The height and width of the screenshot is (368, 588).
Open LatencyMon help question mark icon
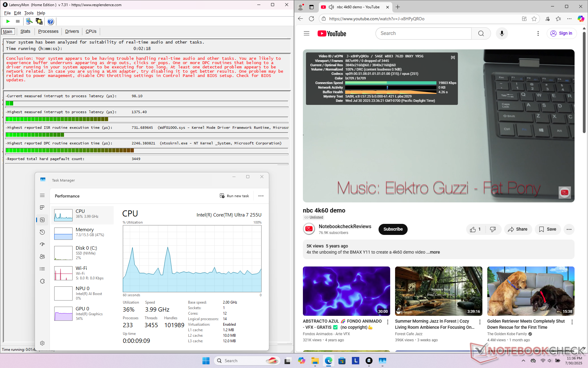coord(51,21)
